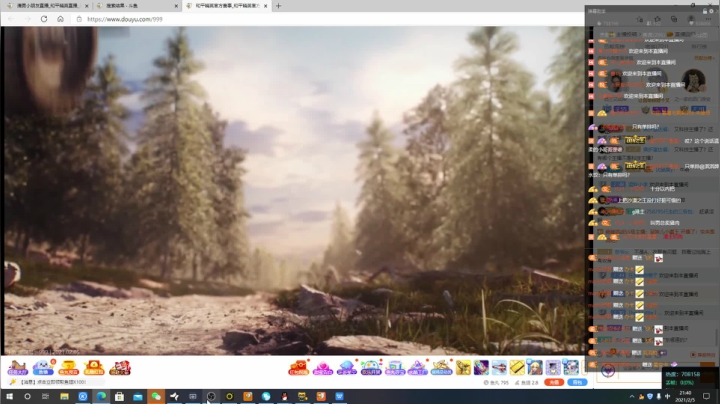Close the second browser tab
The image size is (720, 404).
tap(176, 6)
